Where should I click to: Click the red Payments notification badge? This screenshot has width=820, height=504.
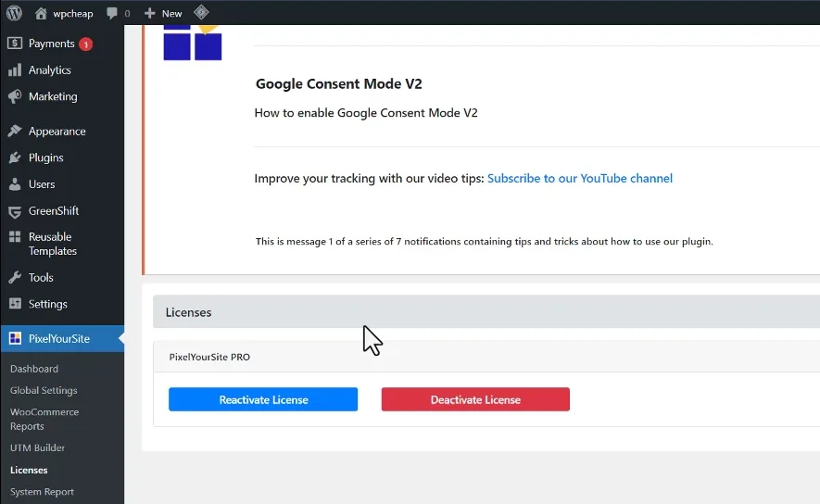(86, 44)
